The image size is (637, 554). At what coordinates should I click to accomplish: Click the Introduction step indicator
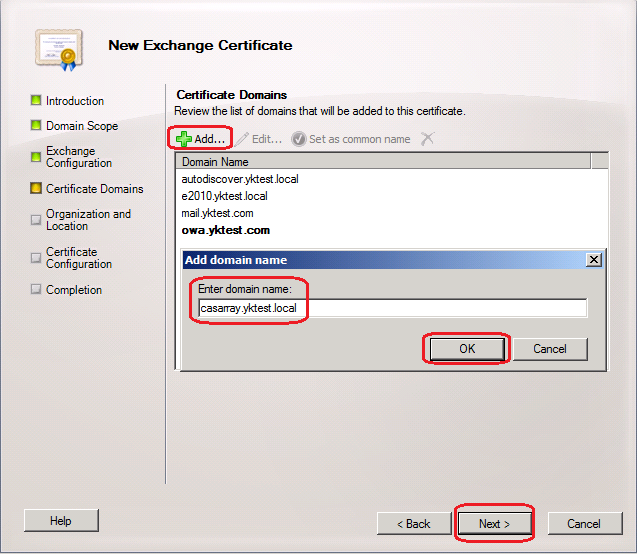coord(36,101)
